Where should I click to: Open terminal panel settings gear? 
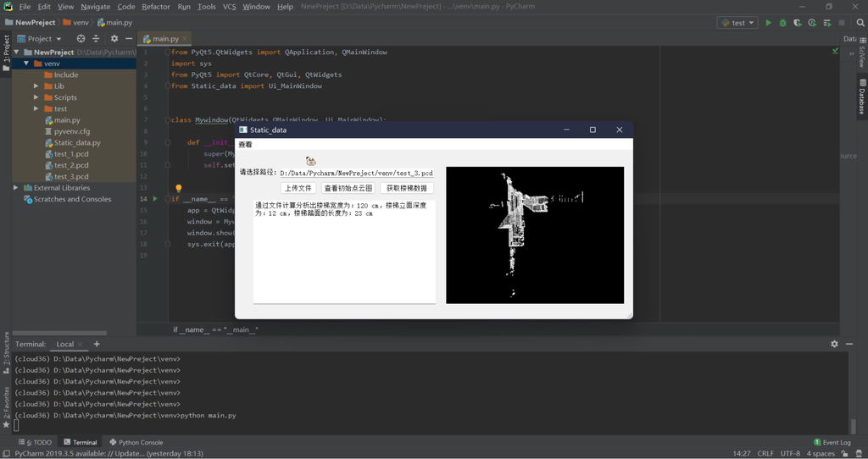coord(834,344)
